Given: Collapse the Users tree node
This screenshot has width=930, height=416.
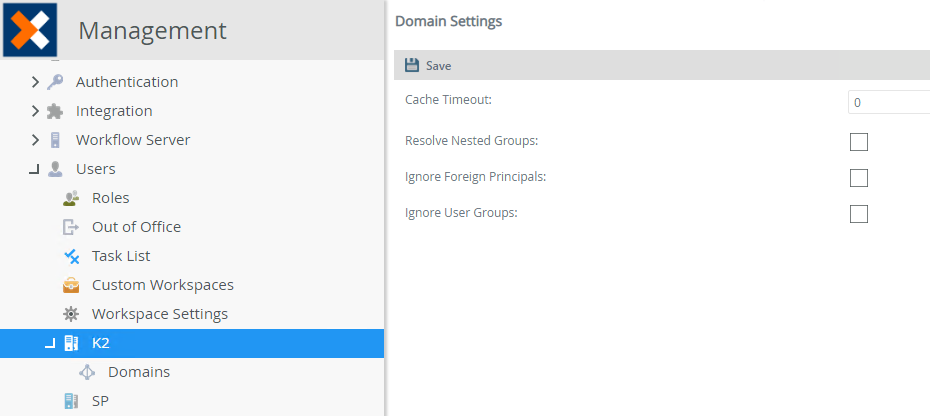Looking at the screenshot, I should pos(34,170).
